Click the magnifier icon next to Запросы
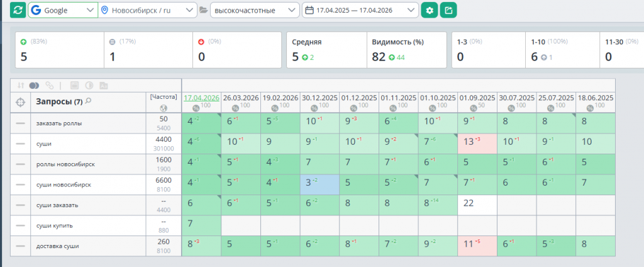644x267 pixels. tap(88, 101)
